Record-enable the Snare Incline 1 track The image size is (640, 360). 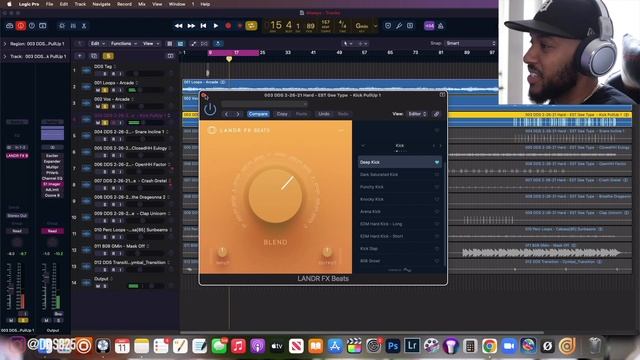[113, 139]
